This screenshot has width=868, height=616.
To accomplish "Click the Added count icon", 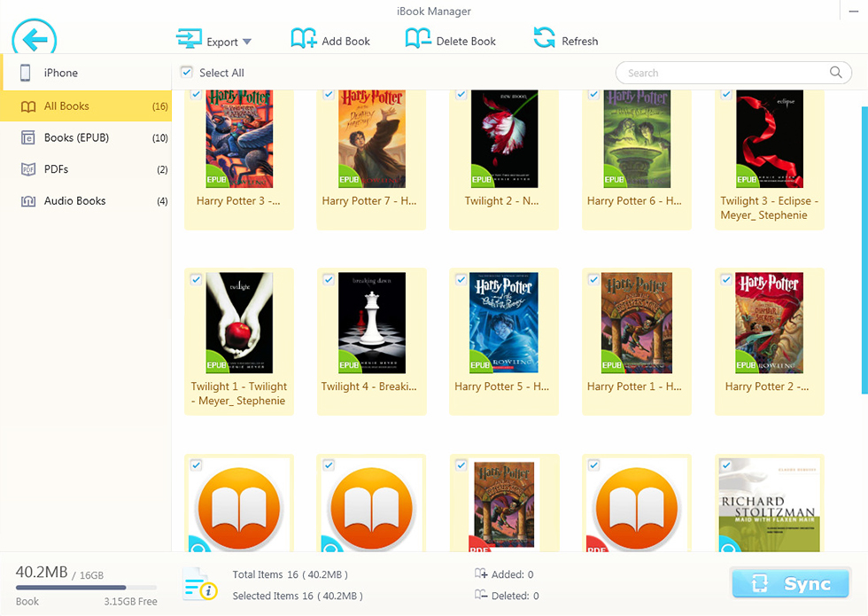I will [480, 573].
